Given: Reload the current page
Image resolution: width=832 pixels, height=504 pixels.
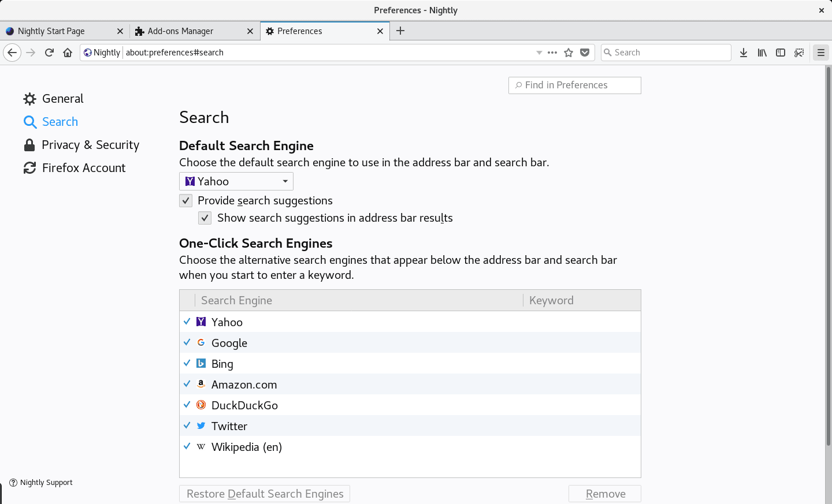Looking at the screenshot, I should click(x=49, y=53).
